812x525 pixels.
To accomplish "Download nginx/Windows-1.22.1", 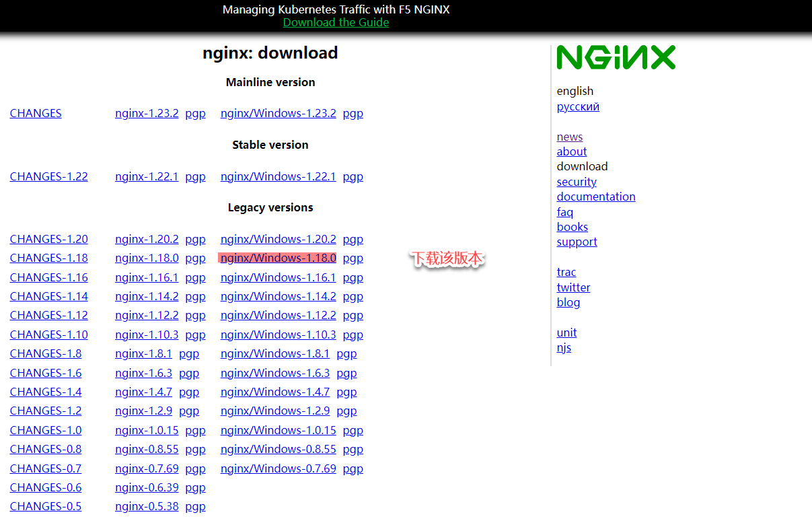I will coord(279,176).
